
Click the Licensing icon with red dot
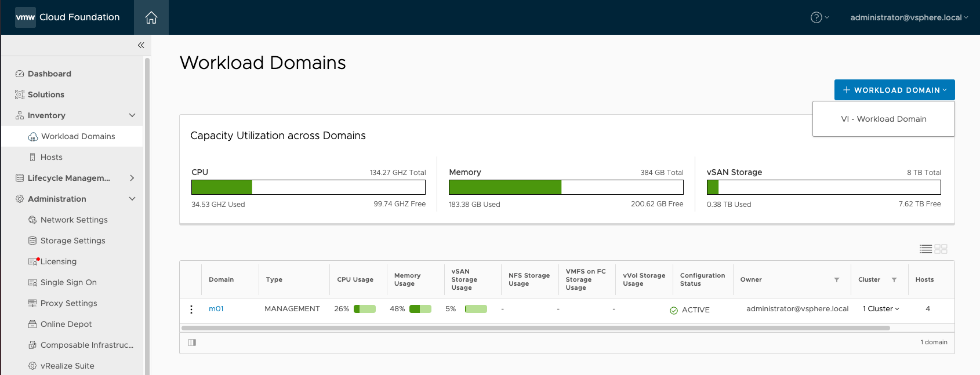click(x=33, y=261)
